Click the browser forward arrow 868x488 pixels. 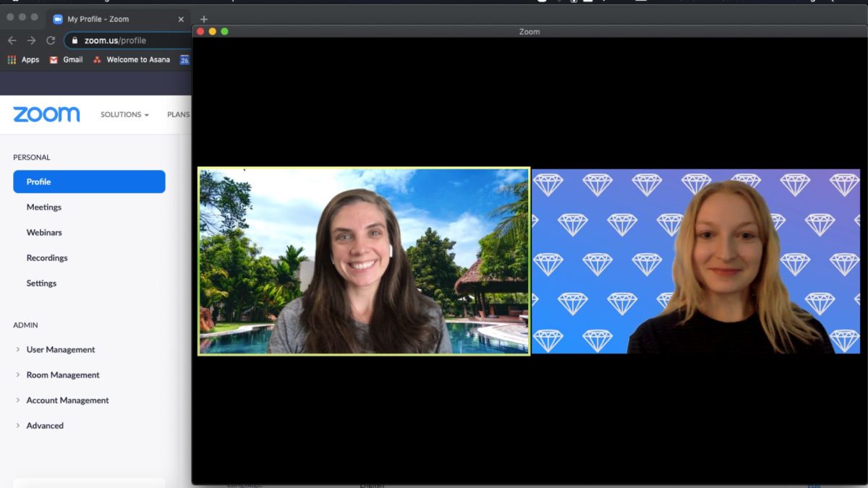click(x=31, y=40)
